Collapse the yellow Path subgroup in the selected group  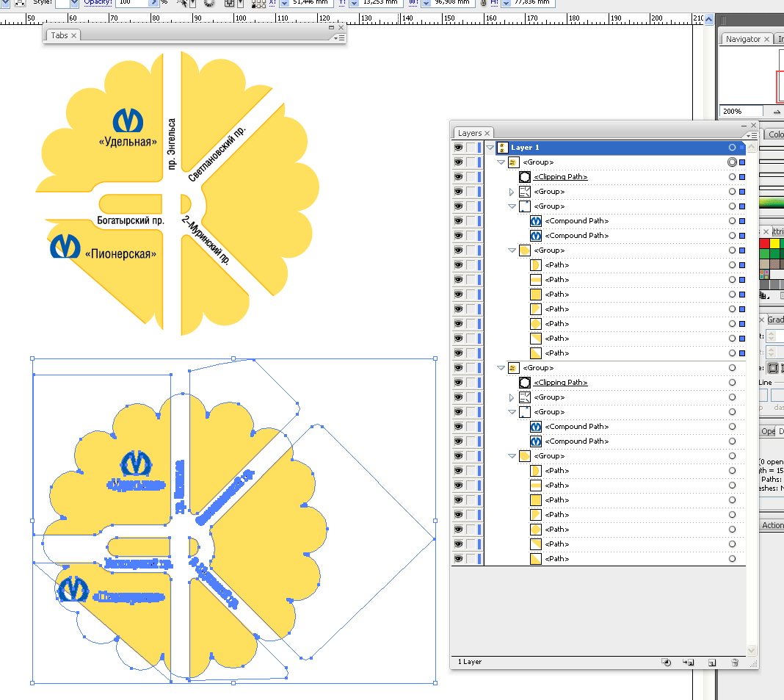pos(512,250)
